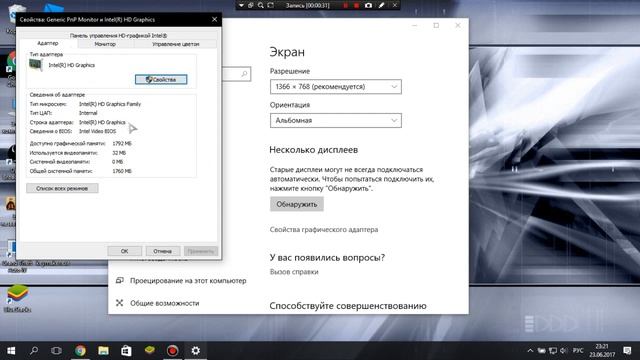
Task: Click the 1792 МБ available graphics memory value
Action: (122, 144)
